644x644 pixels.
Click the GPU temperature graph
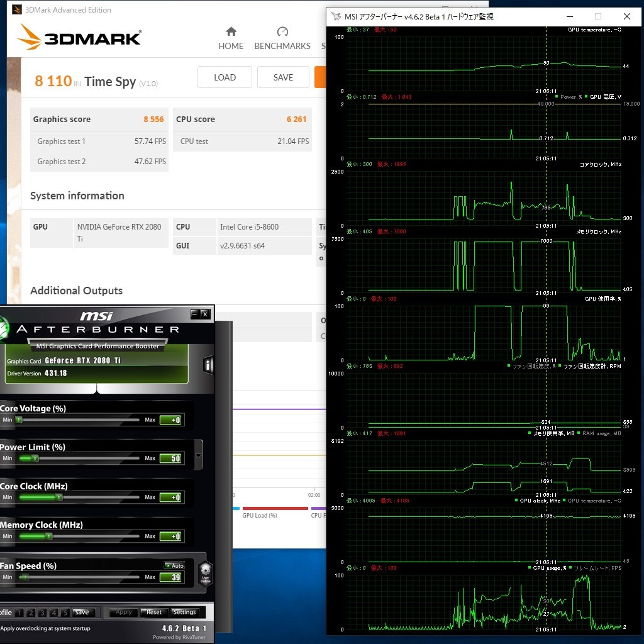[x=484, y=64]
